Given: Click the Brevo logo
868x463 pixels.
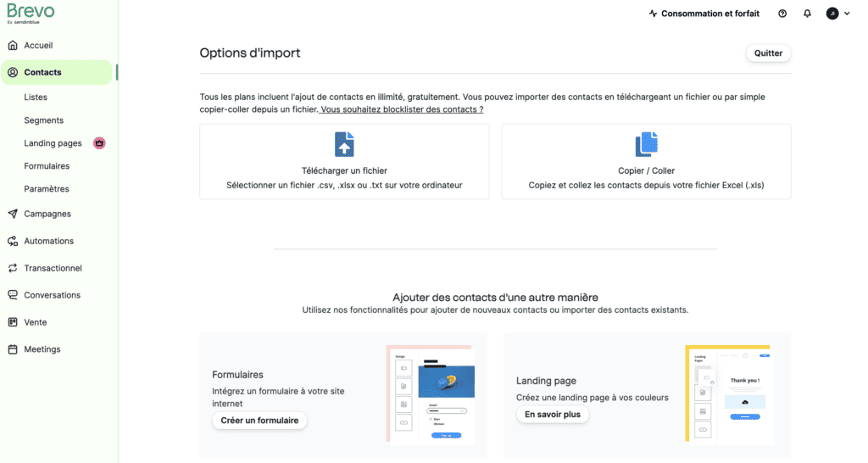Looking at the screenshot, I should [31, 12].
